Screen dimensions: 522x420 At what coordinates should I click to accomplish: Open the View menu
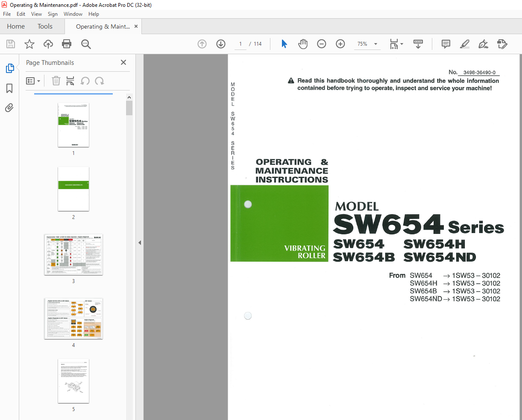(36, 14)
